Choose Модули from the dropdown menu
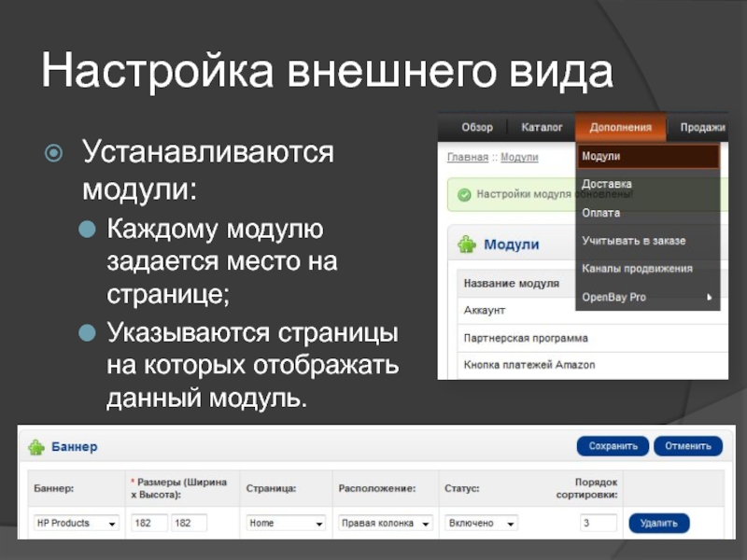 pyautogui.click(x=648, y=157)
